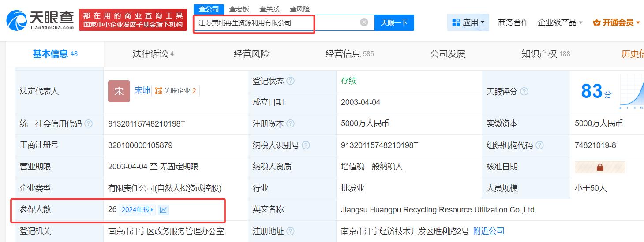Select the registration number 320100000105879
This screenshot has height=242, width=644.
tap(140, 145)
